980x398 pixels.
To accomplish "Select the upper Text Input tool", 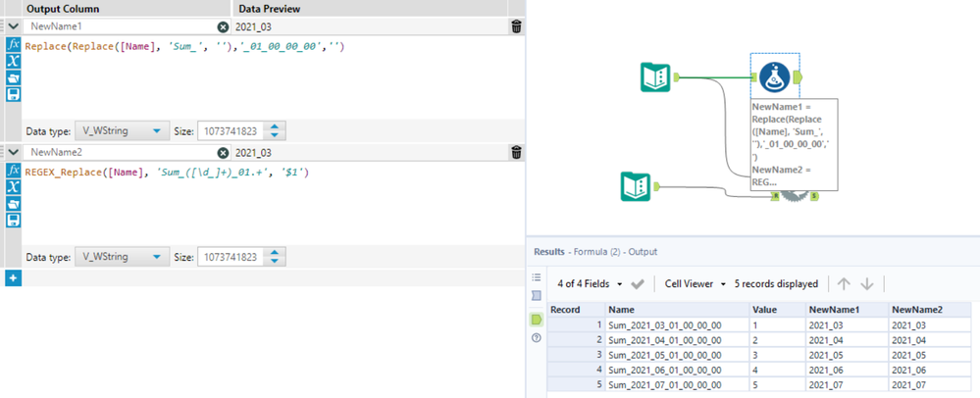I will point(655,76).
